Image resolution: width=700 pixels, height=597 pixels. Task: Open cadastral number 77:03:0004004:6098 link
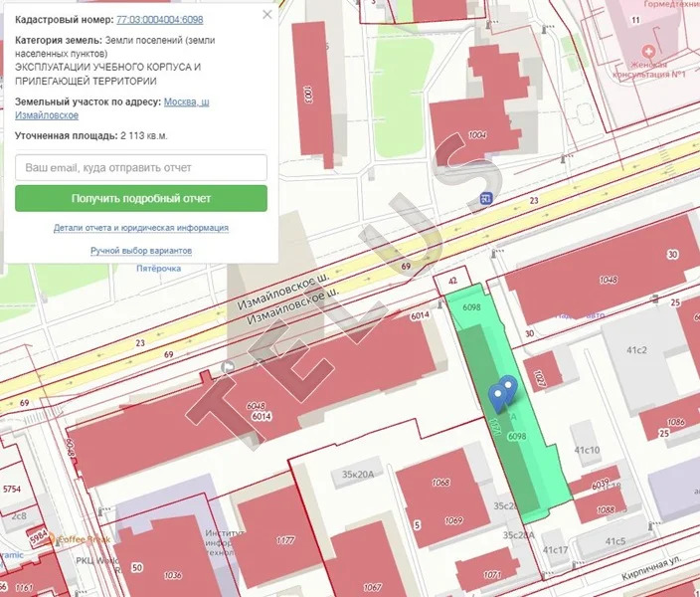click(x=159, y=20)
